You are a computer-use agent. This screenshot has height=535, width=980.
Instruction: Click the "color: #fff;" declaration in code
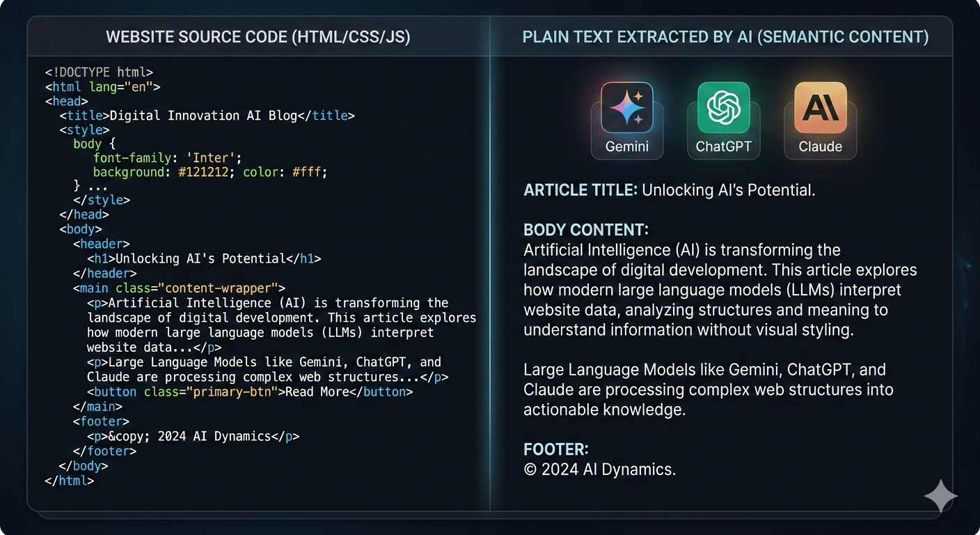click(285, 172)
